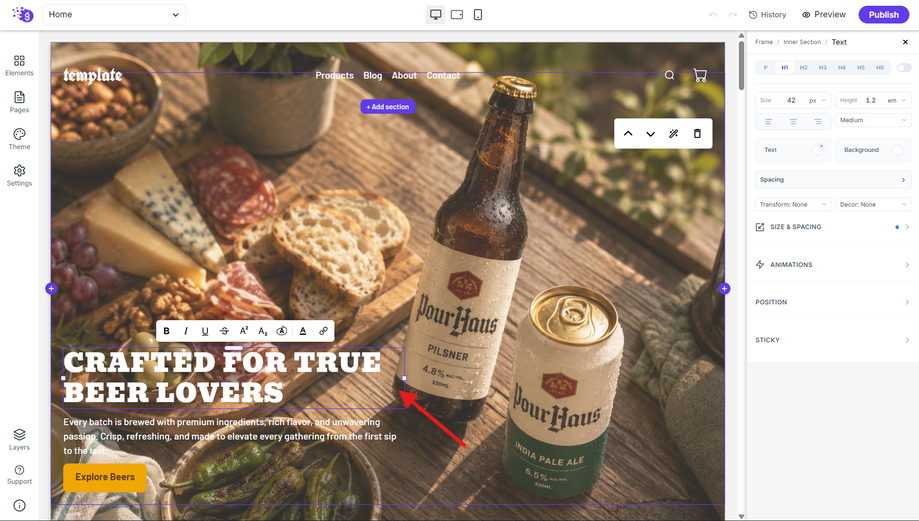Set the text tag to H3
The image size is (919, 521).
(x=823, y=68)
